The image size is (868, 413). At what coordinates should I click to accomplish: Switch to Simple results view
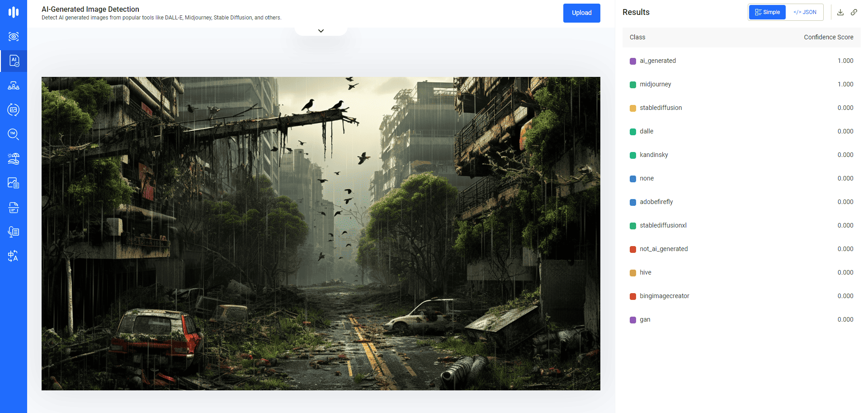point(767,12)
